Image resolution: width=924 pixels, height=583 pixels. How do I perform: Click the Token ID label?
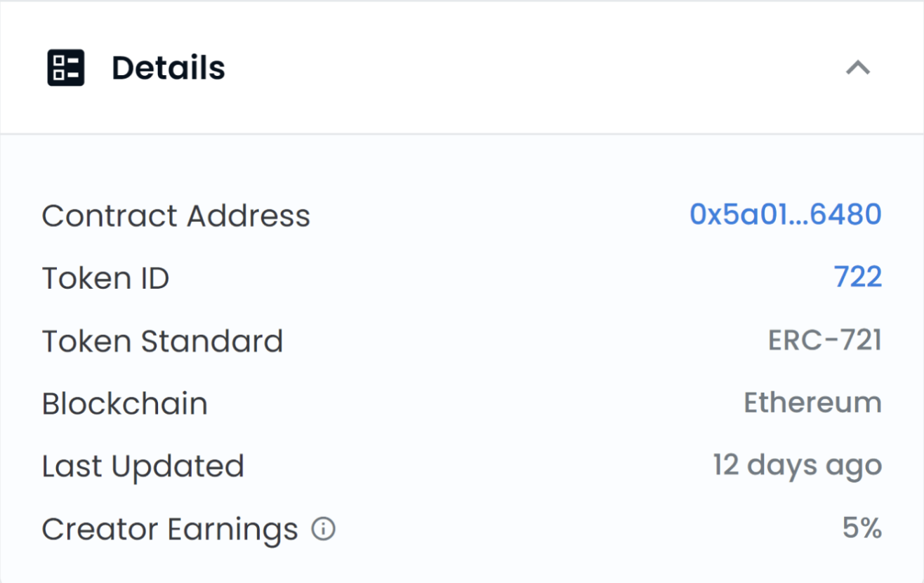pos(105,278)
